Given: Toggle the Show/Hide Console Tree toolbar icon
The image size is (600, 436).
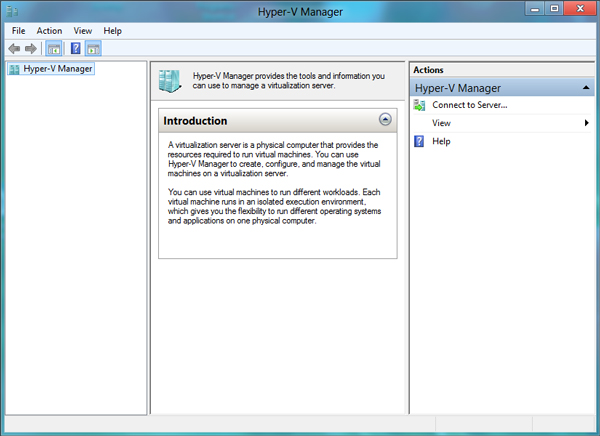Looking at the screenshot, I should [54, 49].
